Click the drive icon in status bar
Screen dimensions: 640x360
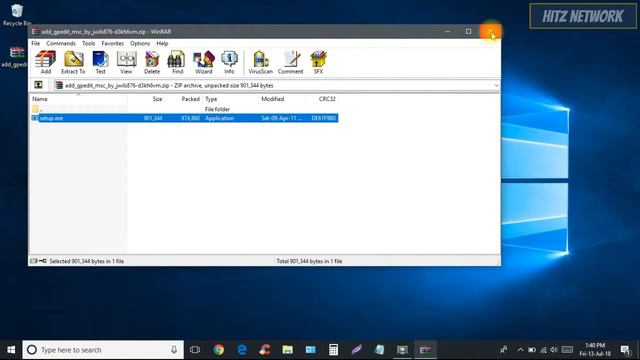[x=34, y=261]
